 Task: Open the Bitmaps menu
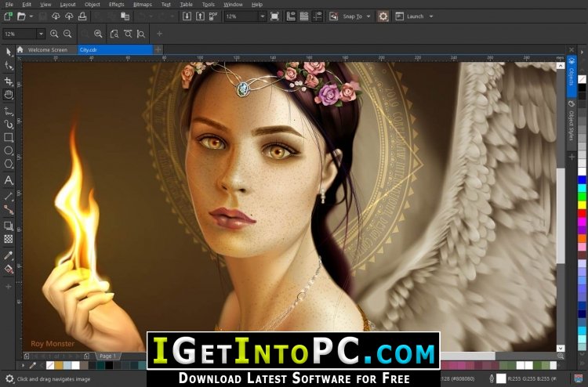pyautogui.click(x=143, y=5)
